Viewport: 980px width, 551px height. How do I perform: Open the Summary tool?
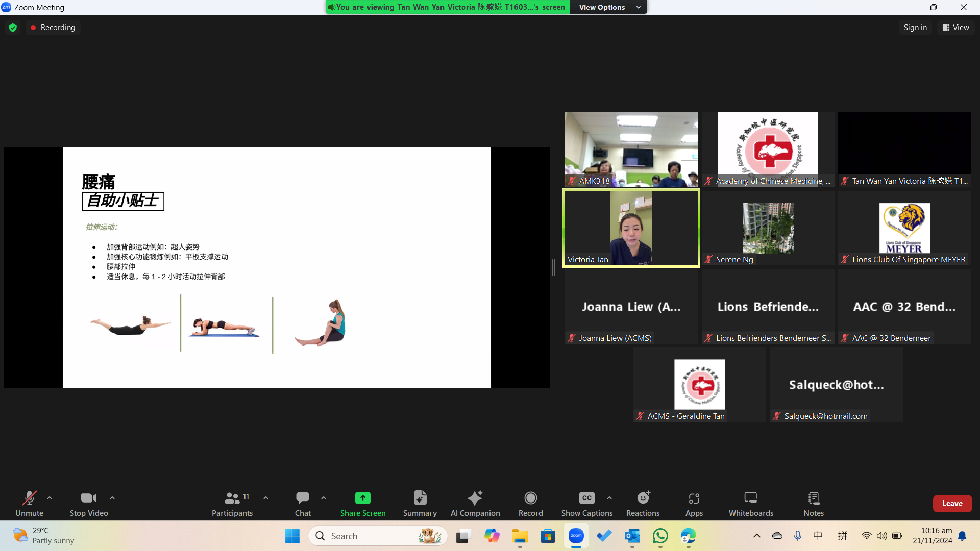point(420,498)
